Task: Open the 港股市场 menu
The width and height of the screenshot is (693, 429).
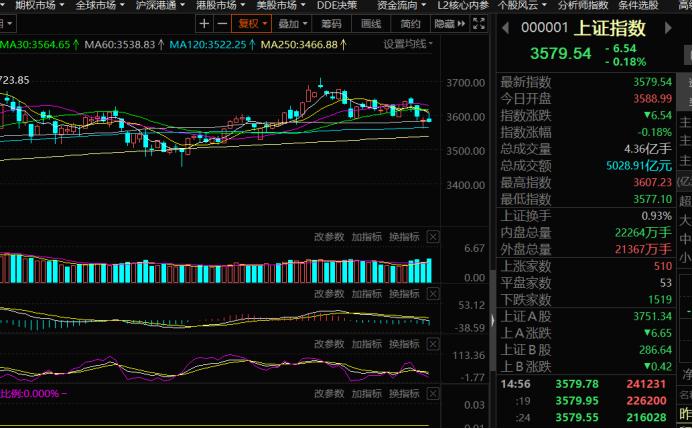Action: [x=216, y=5]
